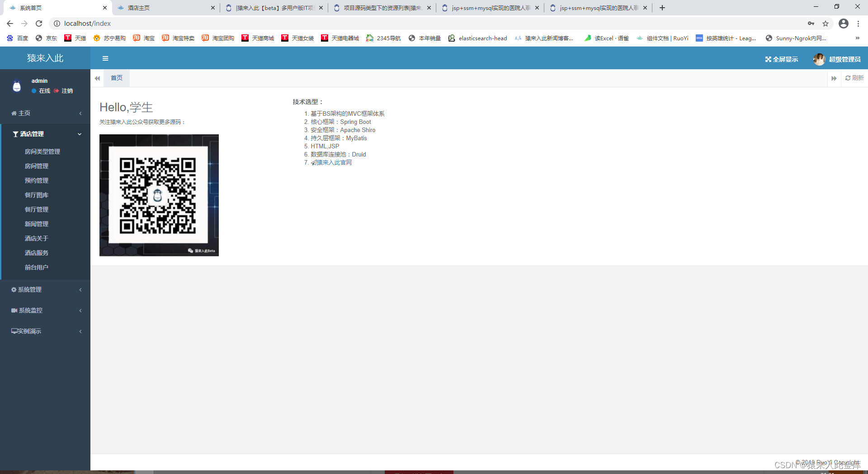This screenshot has width=868, height=474.
Task: Click the 猿来入此官网 link
Action: [x=331, y=162]
